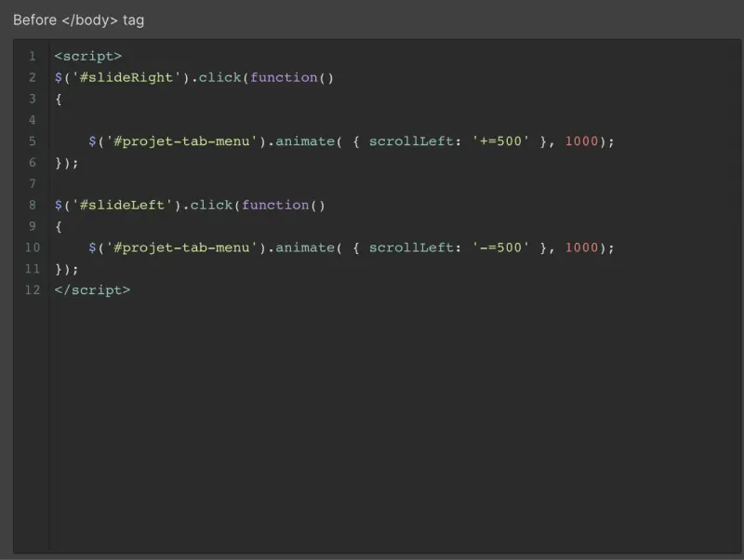Click line number 8 in the gutter
Image resolution: width=744 pixels, height=560 pixels.
[x=32, y=205]
